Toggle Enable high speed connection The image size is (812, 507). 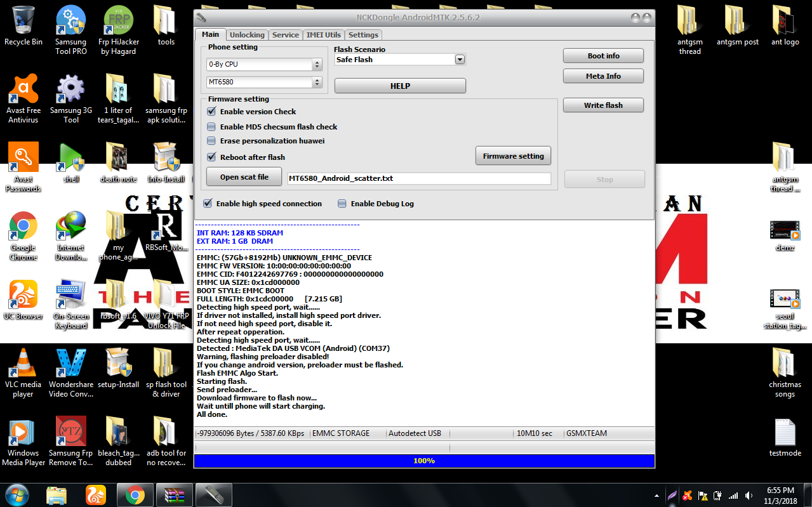(x=208, y=204)
